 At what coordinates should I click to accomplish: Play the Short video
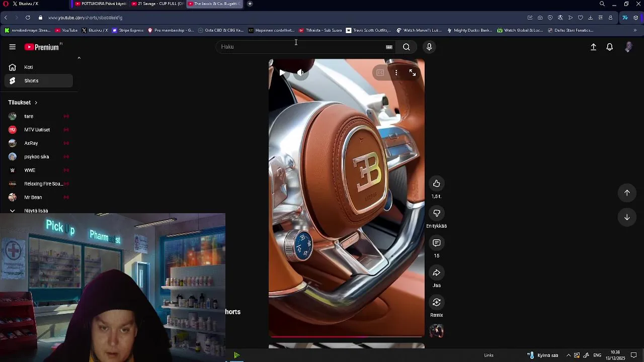coord(282,73)
